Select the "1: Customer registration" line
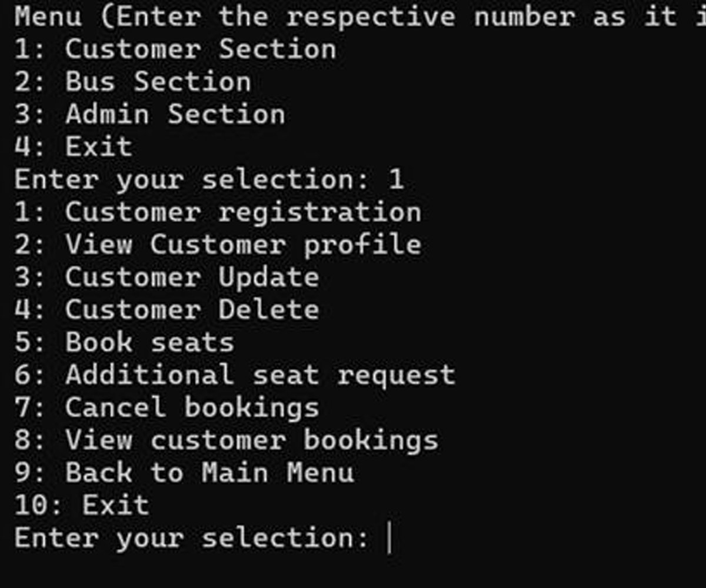Viewport: 706px width, 588px height. click(x=217, y=212)
